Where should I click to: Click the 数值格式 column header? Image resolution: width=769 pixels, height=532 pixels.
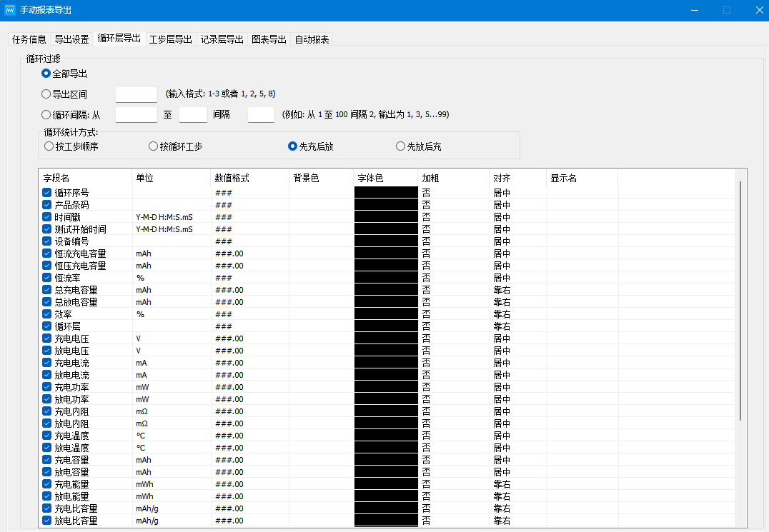[250, 178]
